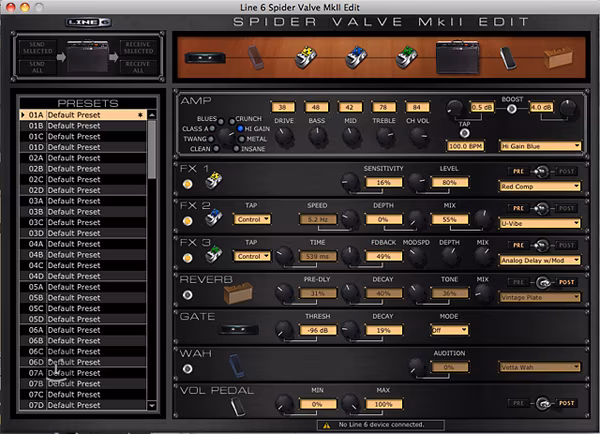Click the gate rack icon in GATE row
The width and height of the screenshot is (600, 434).
(x=239, y=330)
